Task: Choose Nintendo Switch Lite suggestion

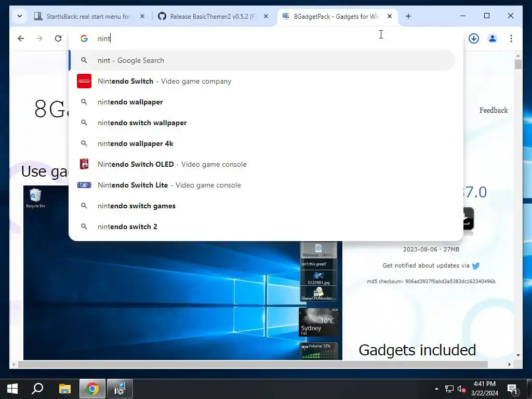Action: (x=262, y=185)
